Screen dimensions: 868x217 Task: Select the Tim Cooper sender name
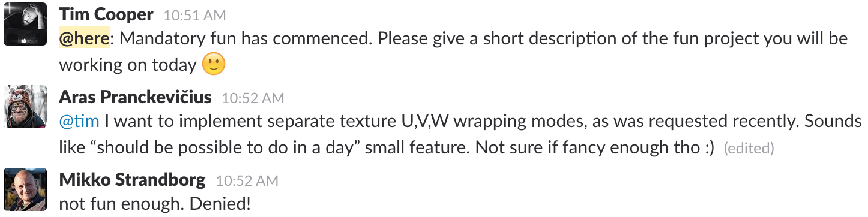pos(106,14)
